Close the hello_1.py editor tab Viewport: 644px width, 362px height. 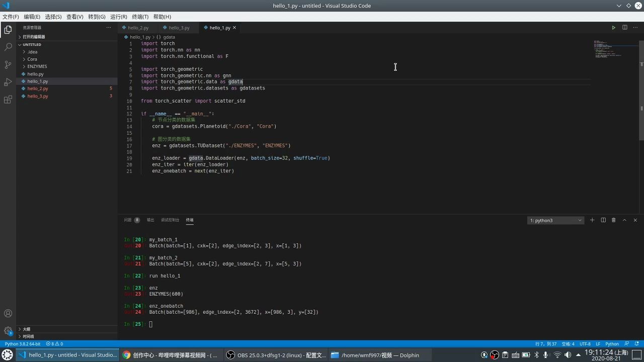234,28
